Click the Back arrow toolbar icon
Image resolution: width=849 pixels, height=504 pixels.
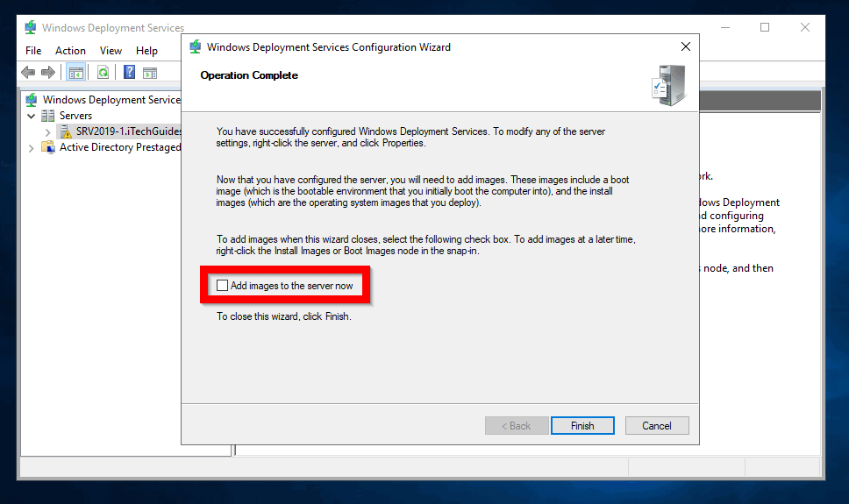pyautogui.click(x=28, y=73)
